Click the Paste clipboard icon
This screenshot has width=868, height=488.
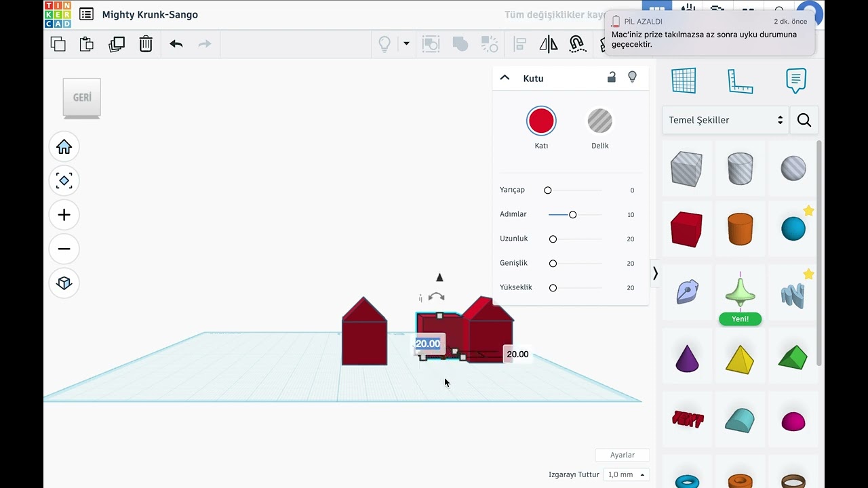(x=87, y=44)
